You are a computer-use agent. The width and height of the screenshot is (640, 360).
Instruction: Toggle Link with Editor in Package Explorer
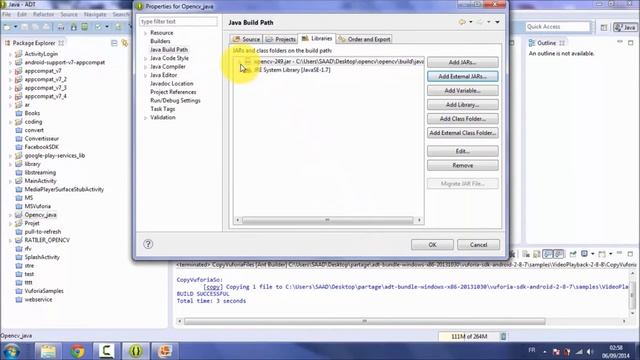[x=125, y=43]
